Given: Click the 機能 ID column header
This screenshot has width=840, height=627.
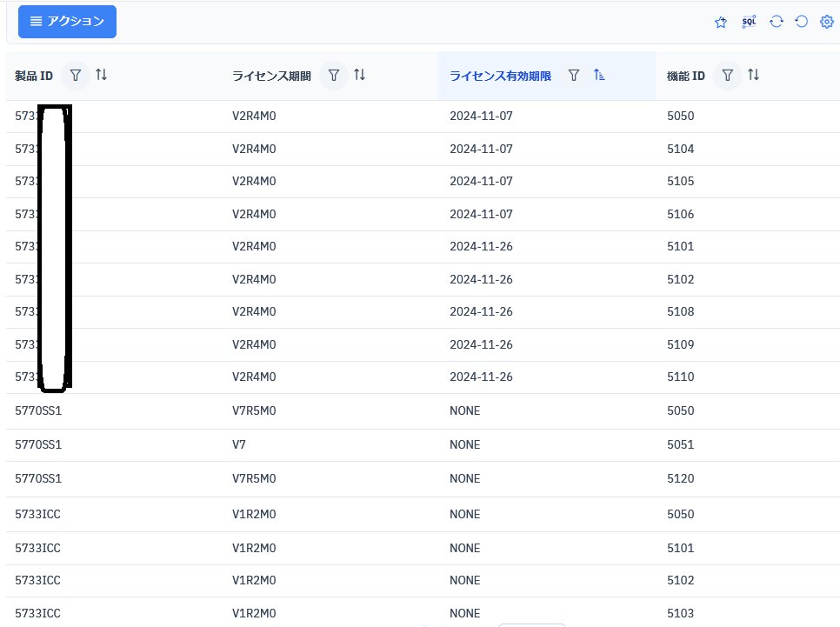Looking at the screenshot, I should 686,77.
